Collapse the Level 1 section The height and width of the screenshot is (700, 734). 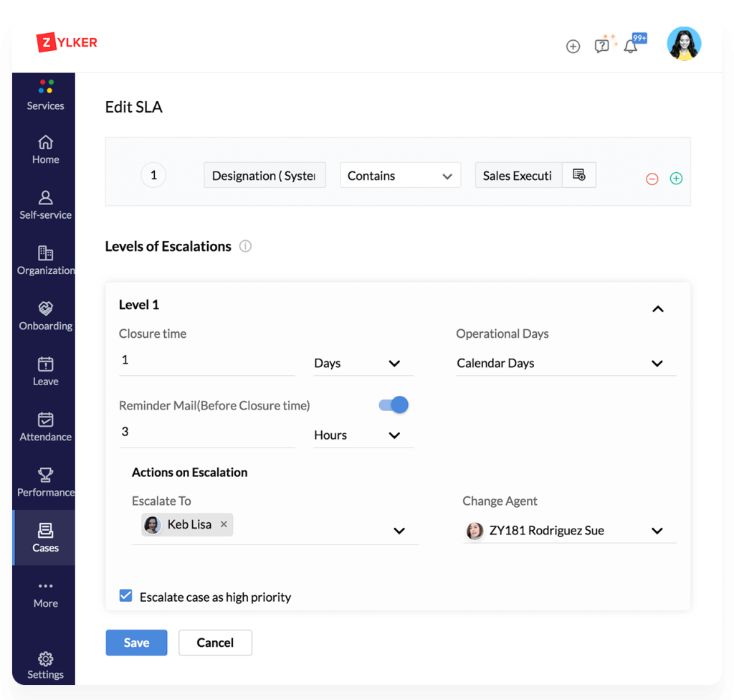click(x=658, y=309)
